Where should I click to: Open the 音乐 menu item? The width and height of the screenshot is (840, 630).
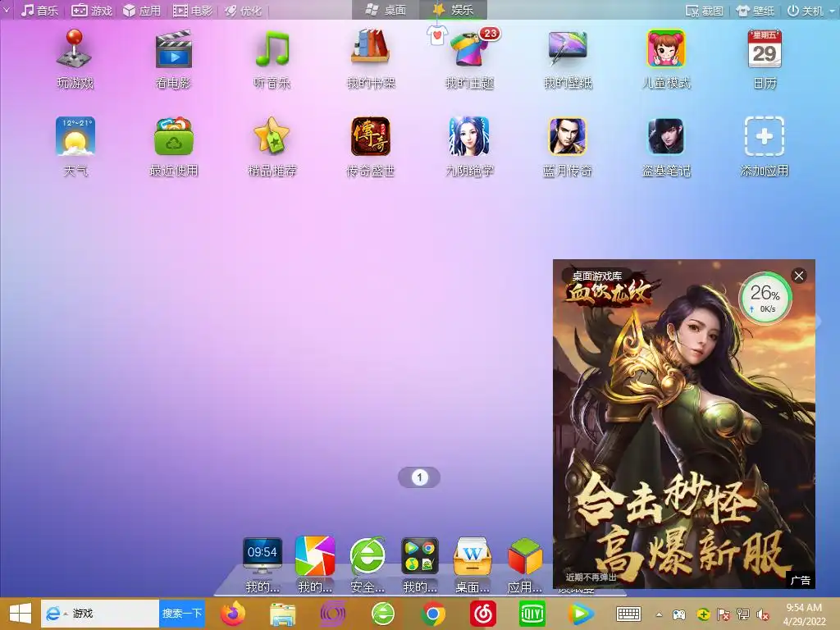(39, 10)
